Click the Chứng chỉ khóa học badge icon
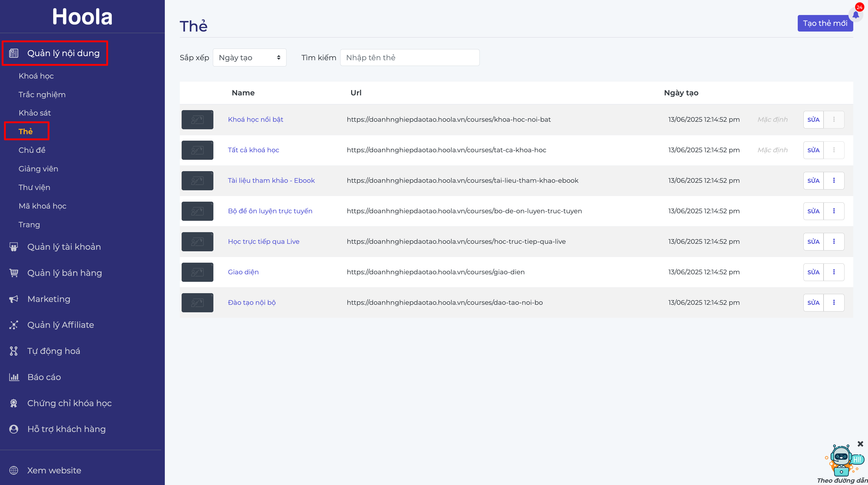 [x=13, y=403]
